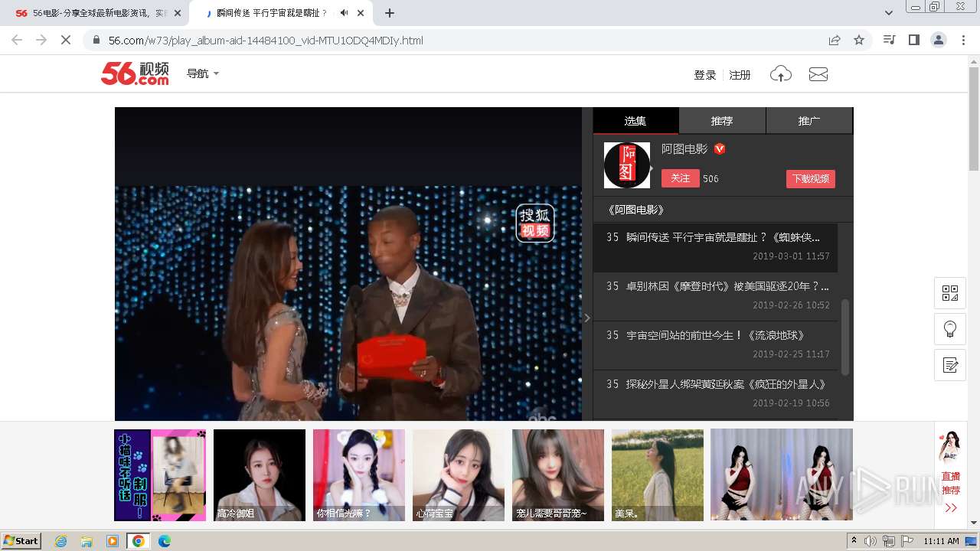Click the playlist scrollbar

(845, 337)
